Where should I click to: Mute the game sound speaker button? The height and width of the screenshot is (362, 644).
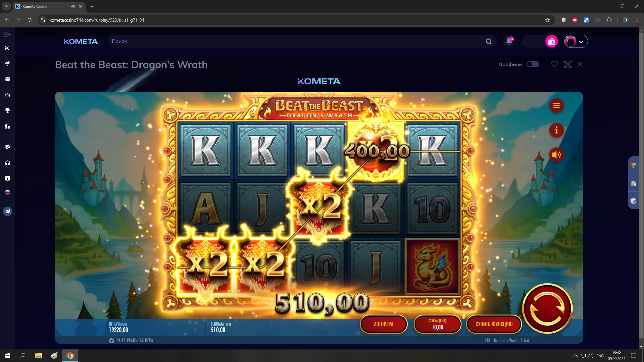coord(556,155)
